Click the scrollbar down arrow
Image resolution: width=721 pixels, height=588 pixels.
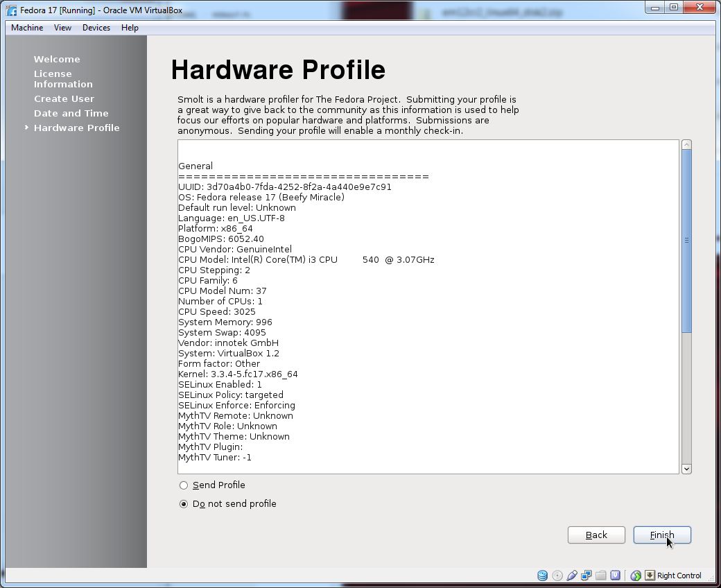click(x=686, y=469)
